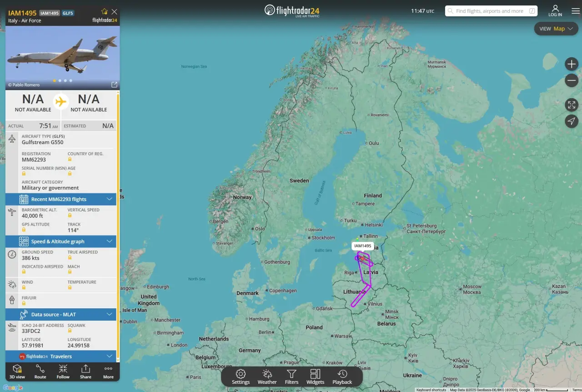Viewport: 582px width, 392px height.
Task: Click the LOG IN button
Action: [555, 11]
